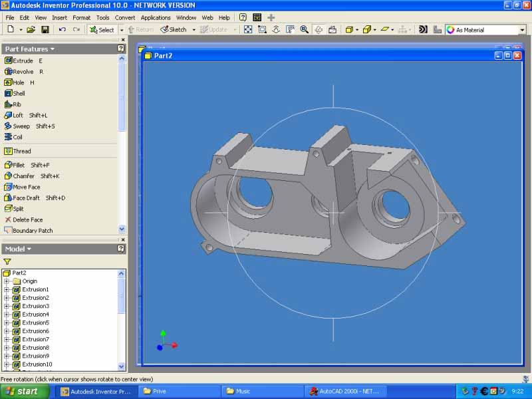This screenshot has height=399, width=532.
Task: Open the Prive folder taskbar button
Action: pyautogui.click(x=180, y=392)
